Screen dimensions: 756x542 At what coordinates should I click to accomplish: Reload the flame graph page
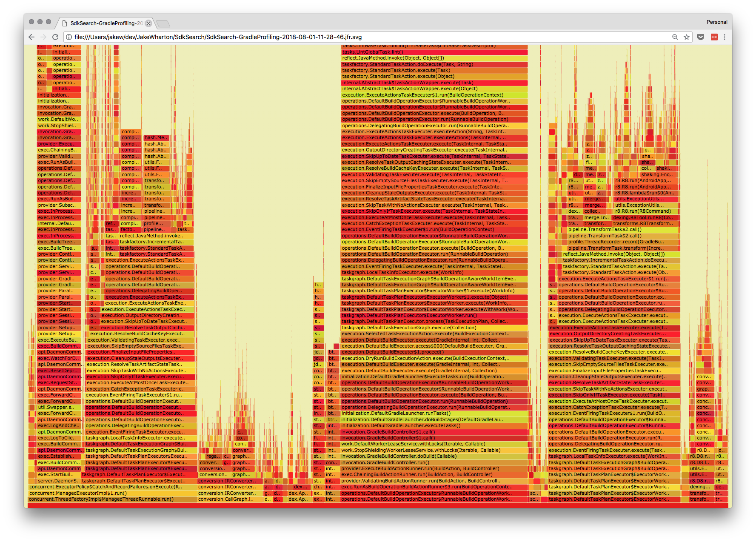coord(55,37)
